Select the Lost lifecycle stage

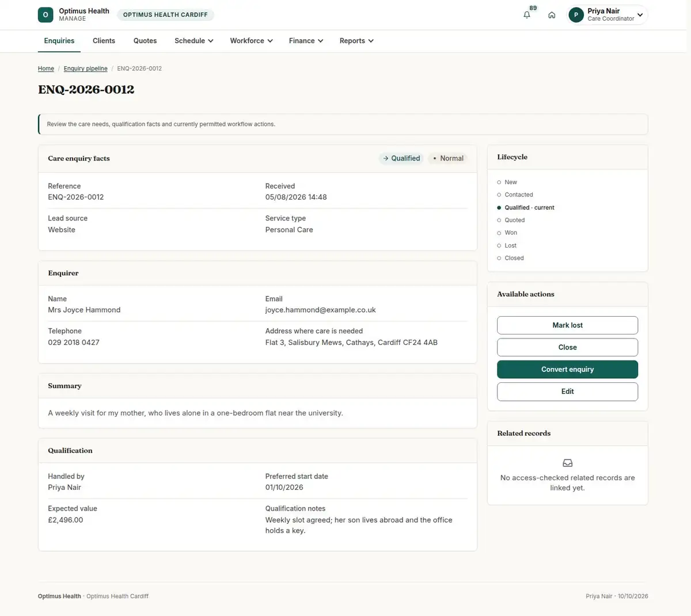point(507,245)
